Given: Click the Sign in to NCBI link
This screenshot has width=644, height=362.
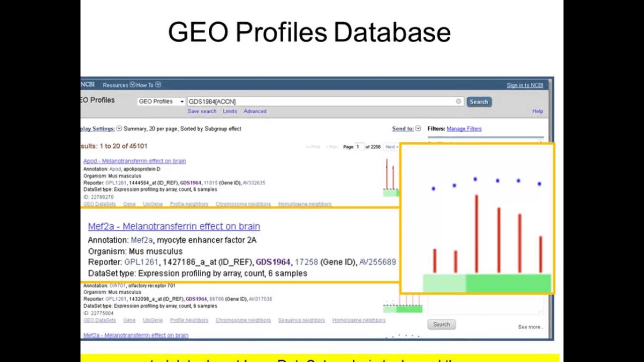Looking at the screenshot, I should (525, 85).
